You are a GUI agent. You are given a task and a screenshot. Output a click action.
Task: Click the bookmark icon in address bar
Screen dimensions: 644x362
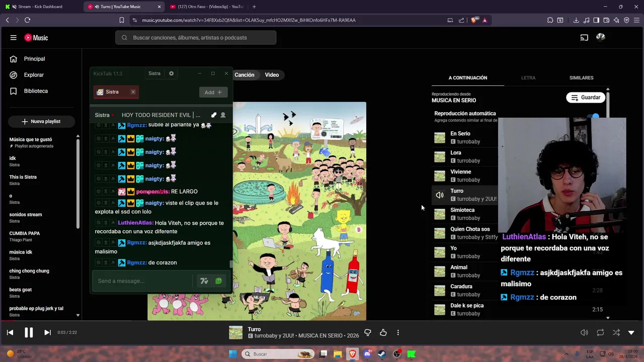tap(122, 20)
